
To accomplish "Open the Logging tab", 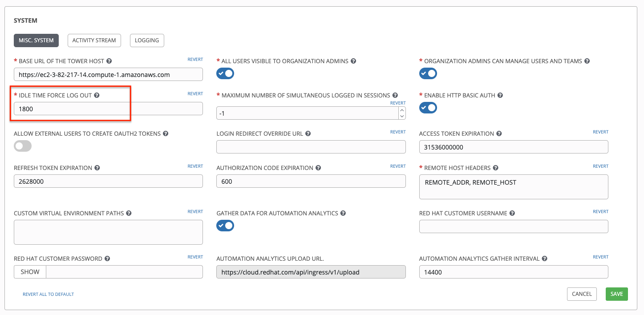I will (x=147, y=40).
